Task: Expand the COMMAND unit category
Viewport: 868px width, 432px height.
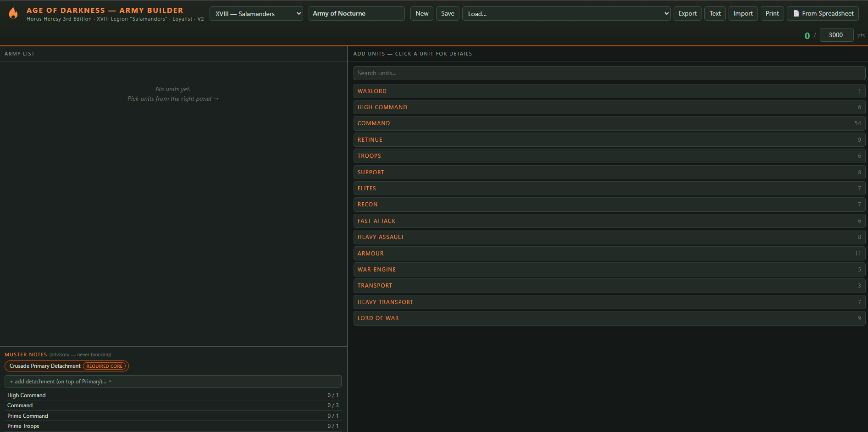Action: [609, 123]
